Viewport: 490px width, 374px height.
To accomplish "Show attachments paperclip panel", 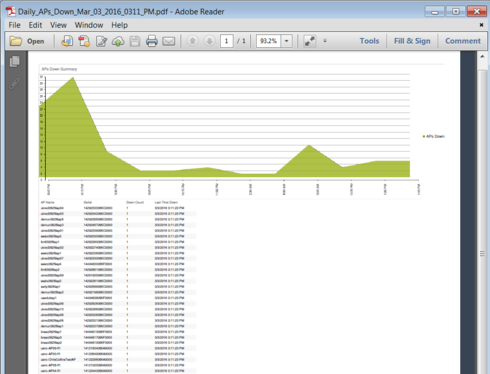I will click(x=14, y=83).
